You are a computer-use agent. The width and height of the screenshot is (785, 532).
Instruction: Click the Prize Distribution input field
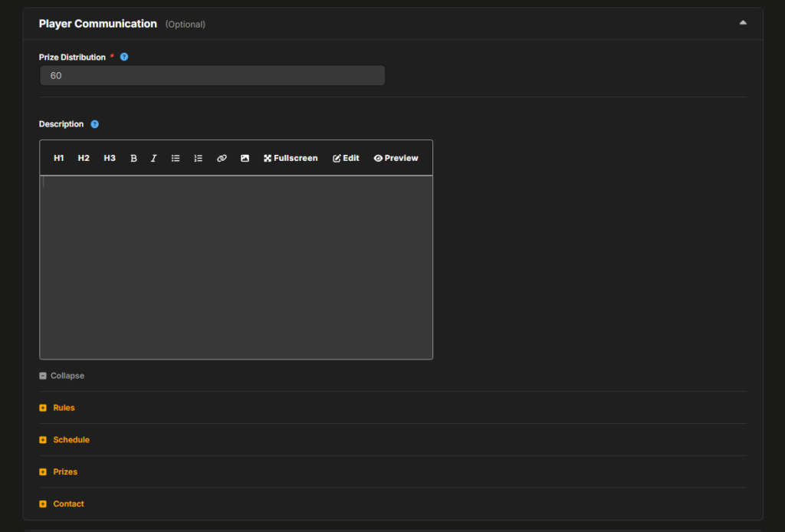coord(212,76)
